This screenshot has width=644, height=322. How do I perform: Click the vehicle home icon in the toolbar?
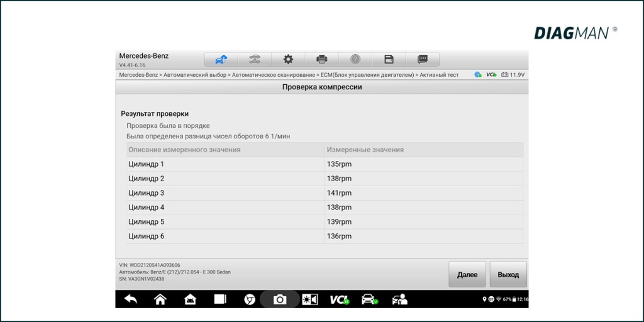(x=221, y=60)
